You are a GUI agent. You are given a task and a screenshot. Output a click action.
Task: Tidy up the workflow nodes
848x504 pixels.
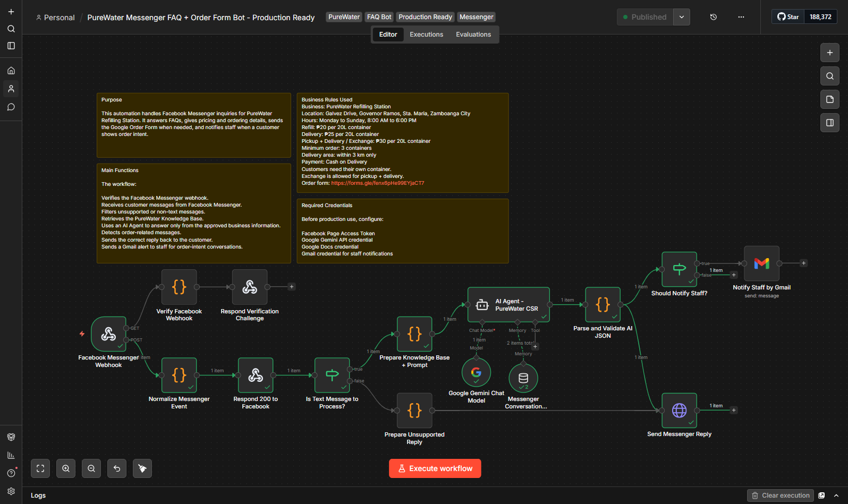(142, 468)
